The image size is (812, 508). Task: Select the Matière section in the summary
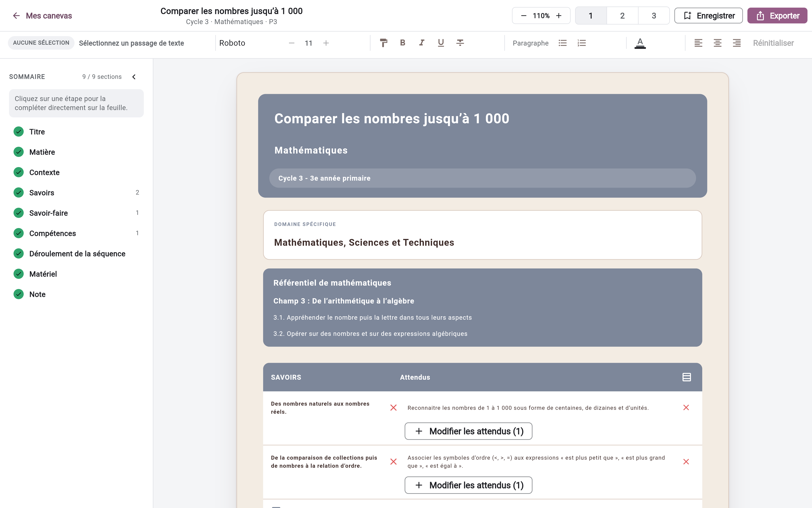76,152
